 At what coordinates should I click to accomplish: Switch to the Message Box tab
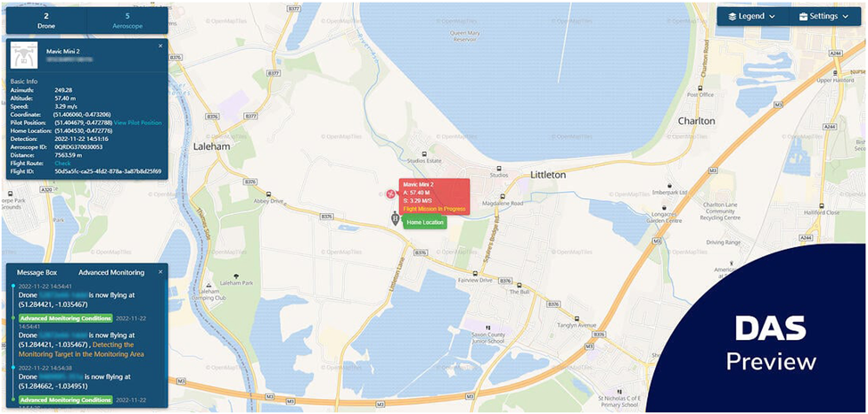point(37,273)
